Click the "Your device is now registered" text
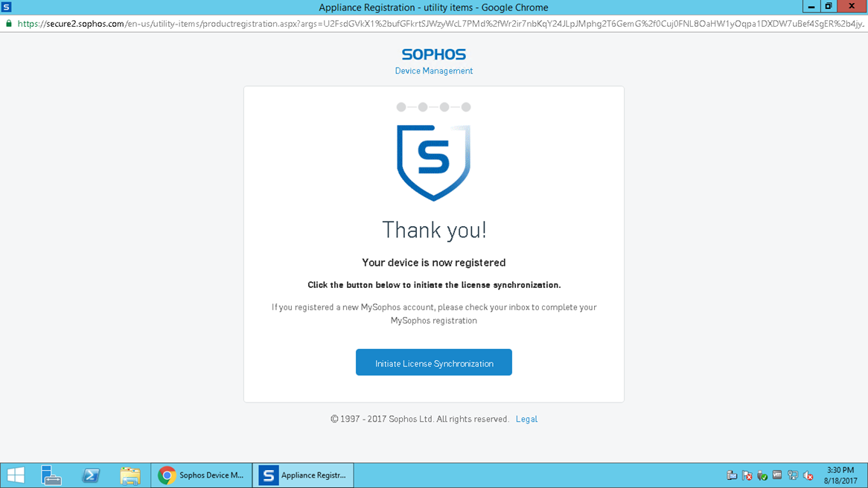The height and width of the screenshot is (488, 868). pos(433,263)
